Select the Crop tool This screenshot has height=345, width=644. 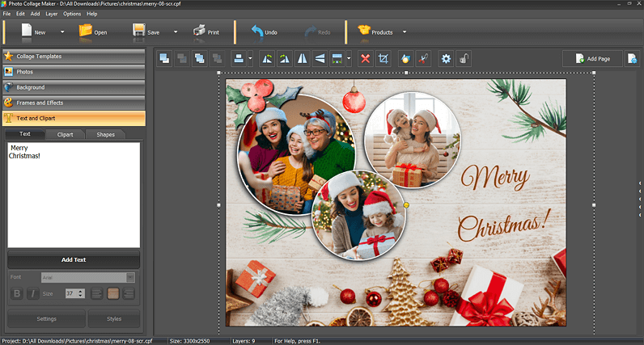383,59
